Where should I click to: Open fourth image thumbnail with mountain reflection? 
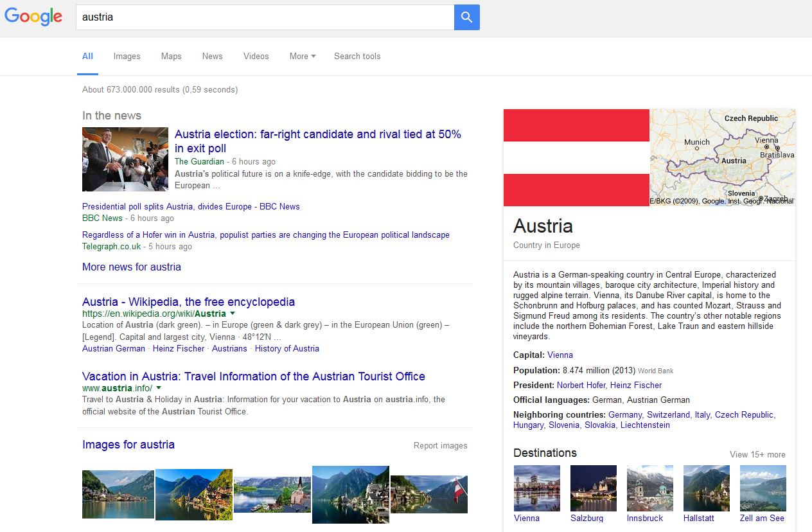point(351,494)
